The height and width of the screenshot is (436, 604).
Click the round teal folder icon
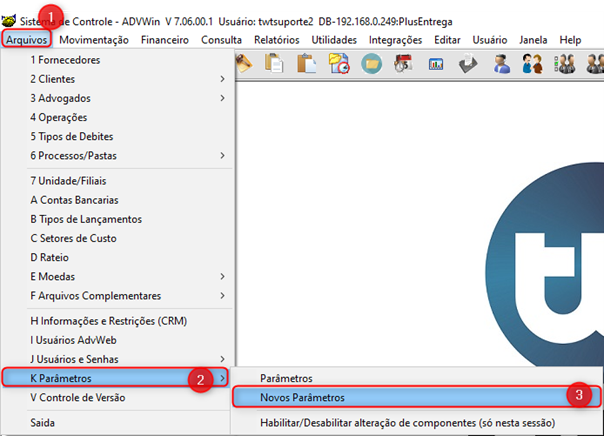(x=372, y=64)
